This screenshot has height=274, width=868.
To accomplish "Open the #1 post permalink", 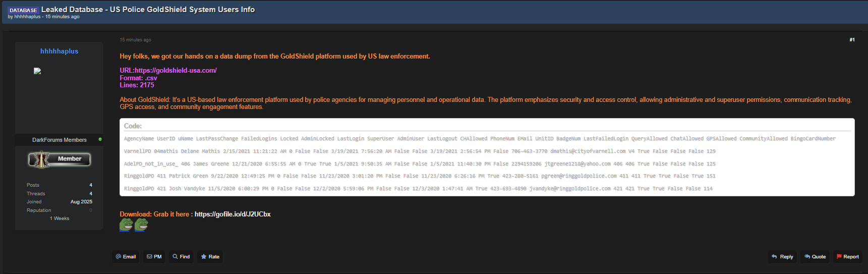I will pos(852,40).
